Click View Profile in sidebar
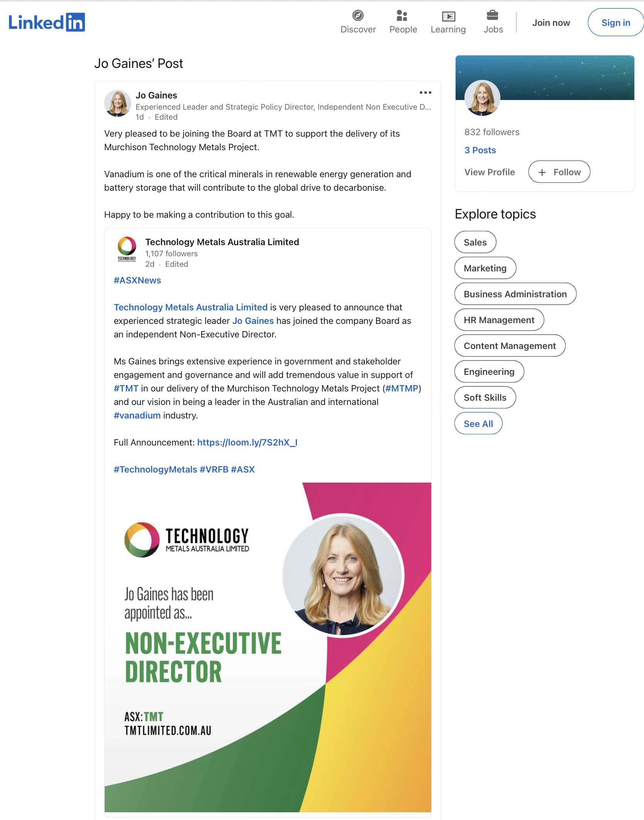This screenshot has width=644, height=820. [490, 172]
